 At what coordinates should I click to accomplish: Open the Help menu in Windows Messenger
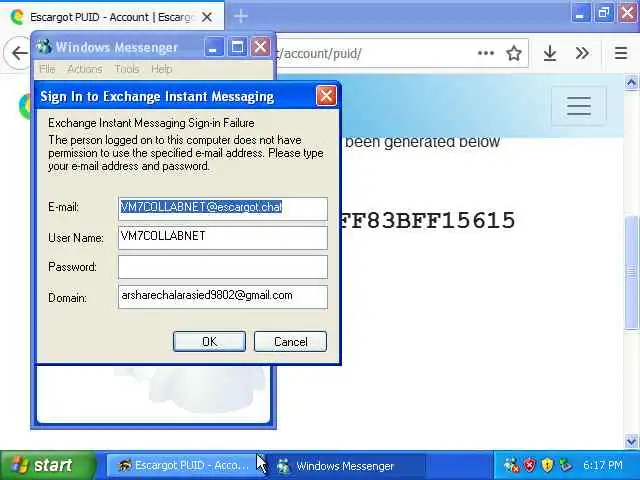point(162,69)
